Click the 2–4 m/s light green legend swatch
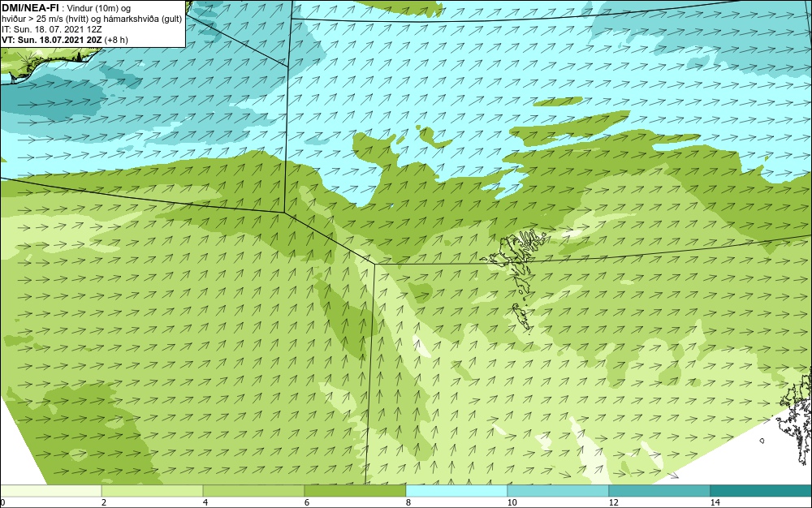Screen dimensions: 812x508 pos(153,491)
